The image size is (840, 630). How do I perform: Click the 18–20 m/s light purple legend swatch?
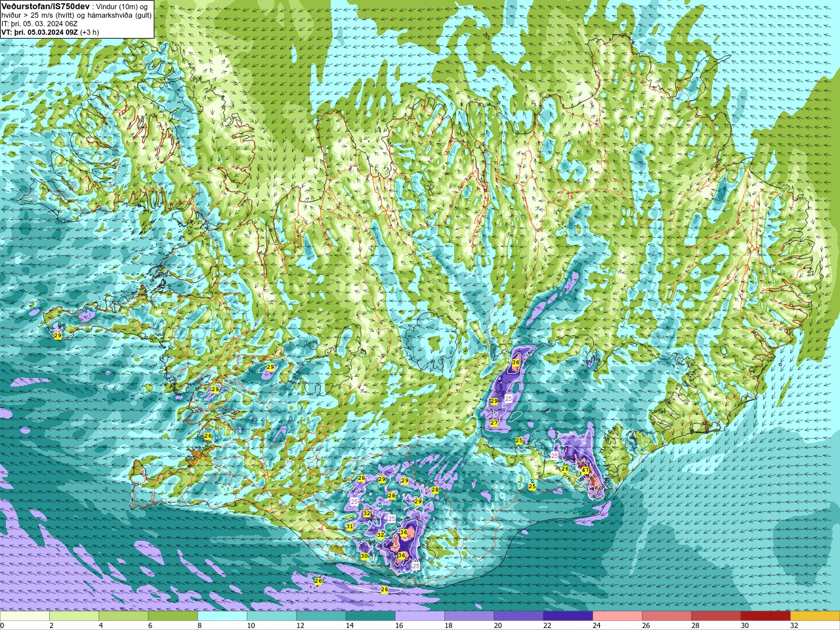[x=469, y=616]
